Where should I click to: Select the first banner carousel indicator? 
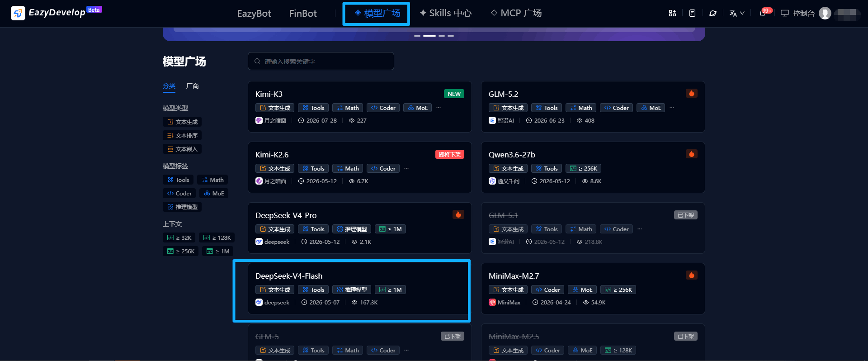click(x=417, y=36)
